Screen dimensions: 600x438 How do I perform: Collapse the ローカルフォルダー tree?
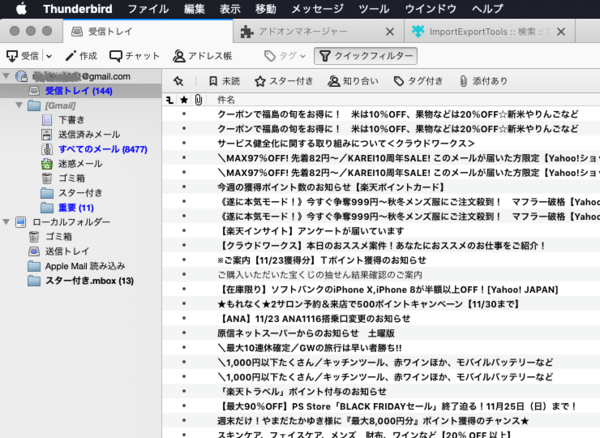[x=8, y=222]
